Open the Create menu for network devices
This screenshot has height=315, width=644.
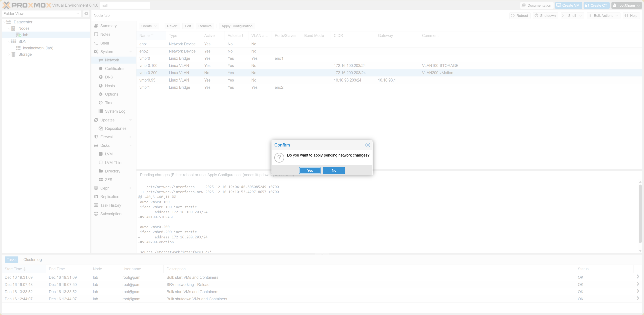click(148, 26)
